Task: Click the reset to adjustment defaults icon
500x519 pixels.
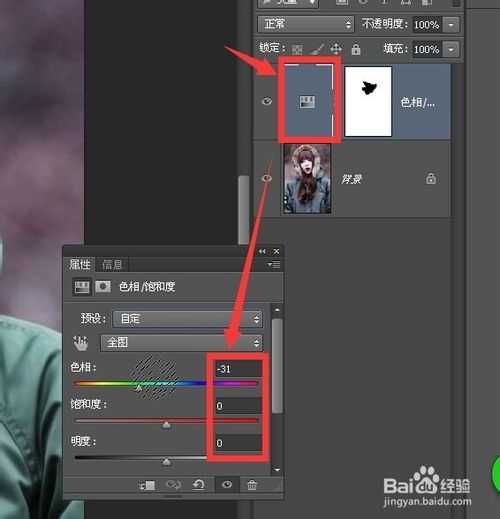Action: click(199, 484)
